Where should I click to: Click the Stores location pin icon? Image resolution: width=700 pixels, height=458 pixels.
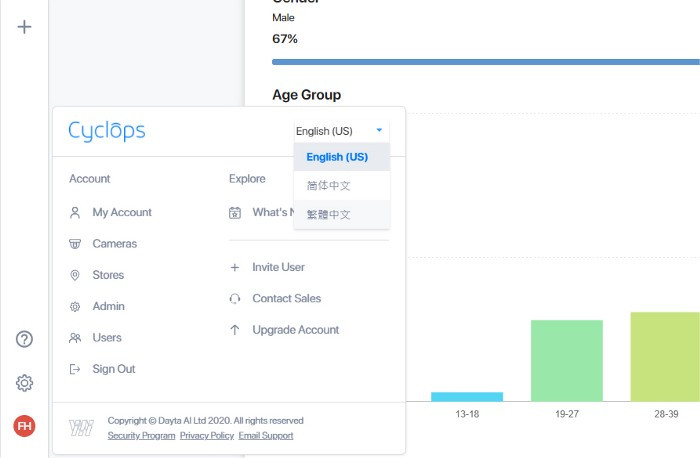coord(75,275)
